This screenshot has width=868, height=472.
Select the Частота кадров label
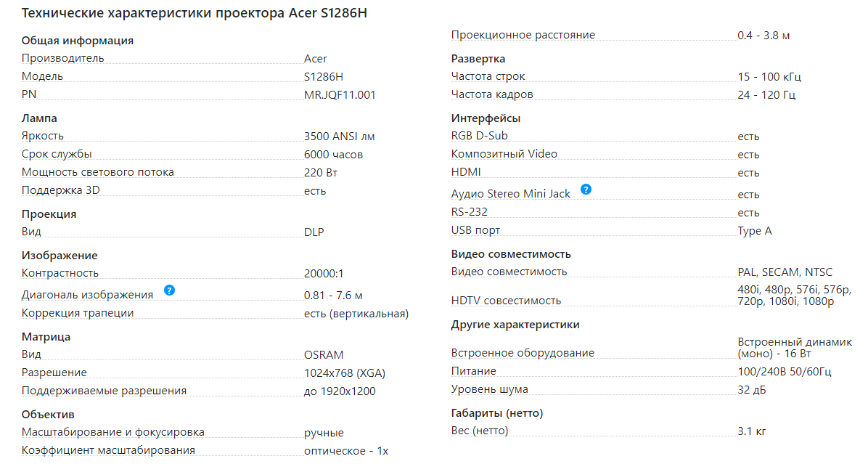[x=492, y=94]
